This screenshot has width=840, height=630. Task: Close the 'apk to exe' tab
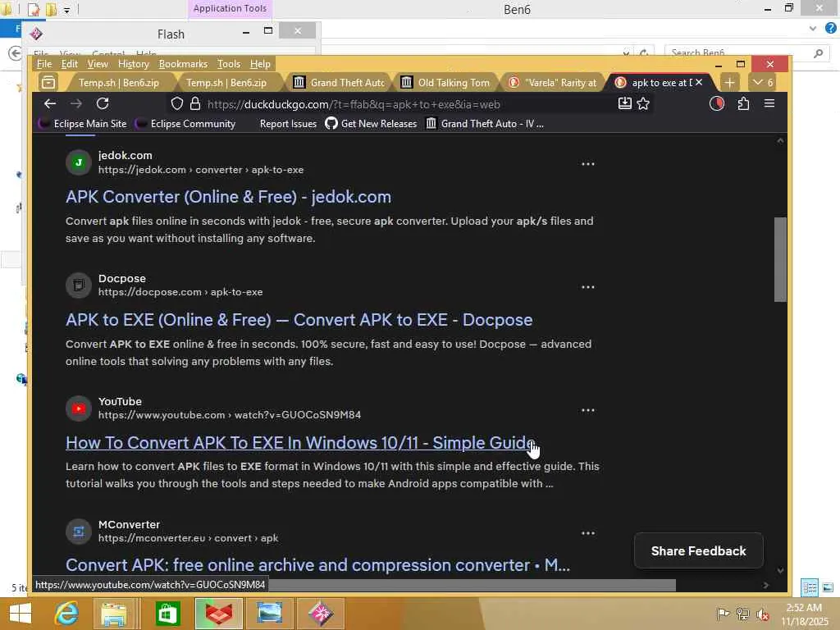click(699, 83)
